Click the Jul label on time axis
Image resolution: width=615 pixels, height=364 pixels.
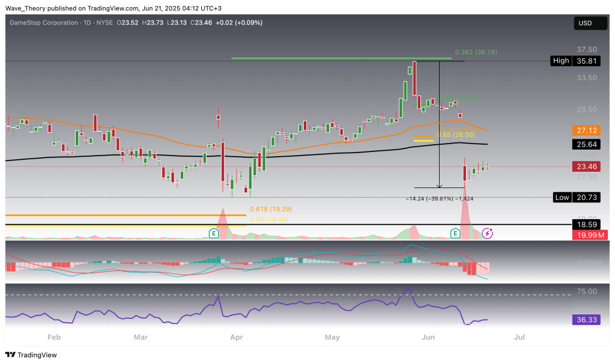click(520, 337)
